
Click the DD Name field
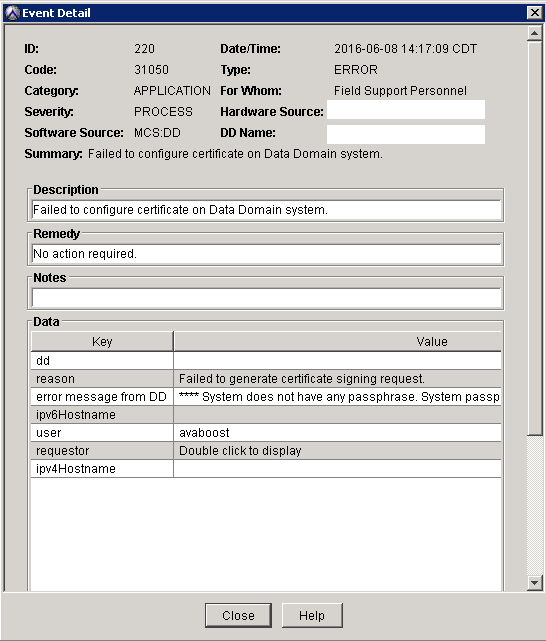click(x=406, y=134)
